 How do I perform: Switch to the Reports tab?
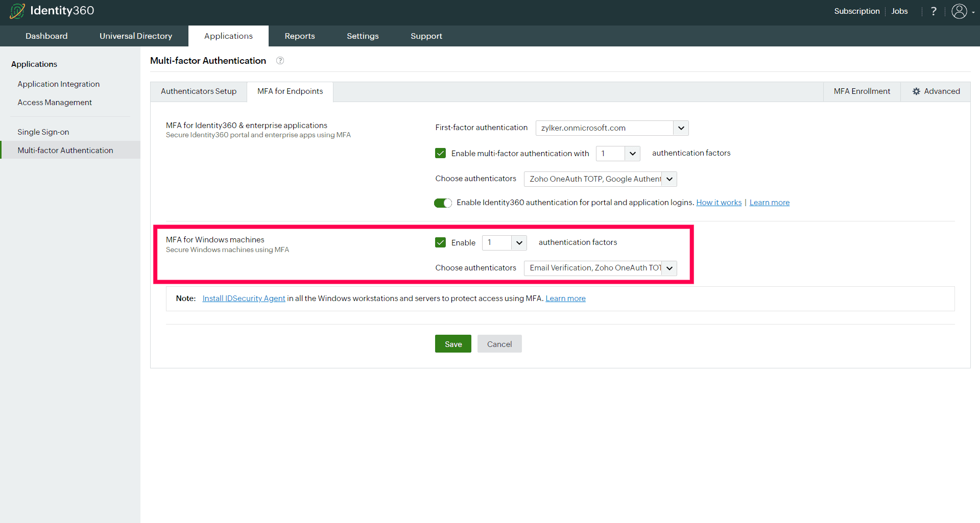pos(300,36)
